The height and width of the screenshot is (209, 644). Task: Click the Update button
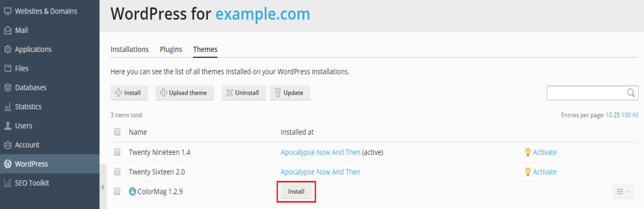click(290, 93)
